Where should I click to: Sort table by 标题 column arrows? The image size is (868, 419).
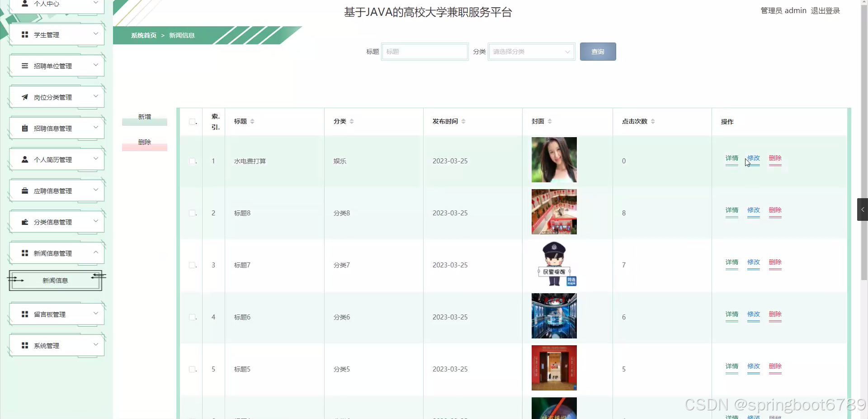point(252,121)
